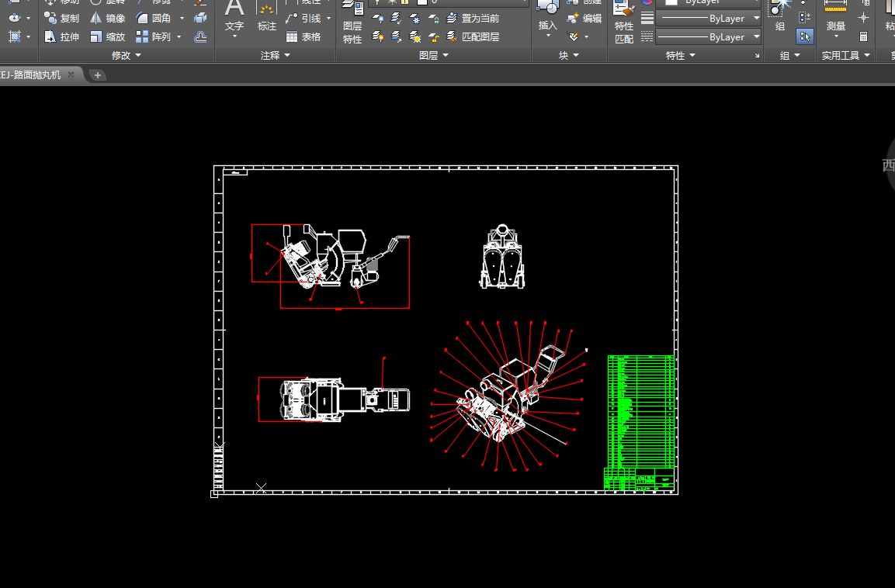This screenshot has width=895, height=588.
Task: Open the Measure (测量) dropdown arrow
Action: click(x=836, y=36)
